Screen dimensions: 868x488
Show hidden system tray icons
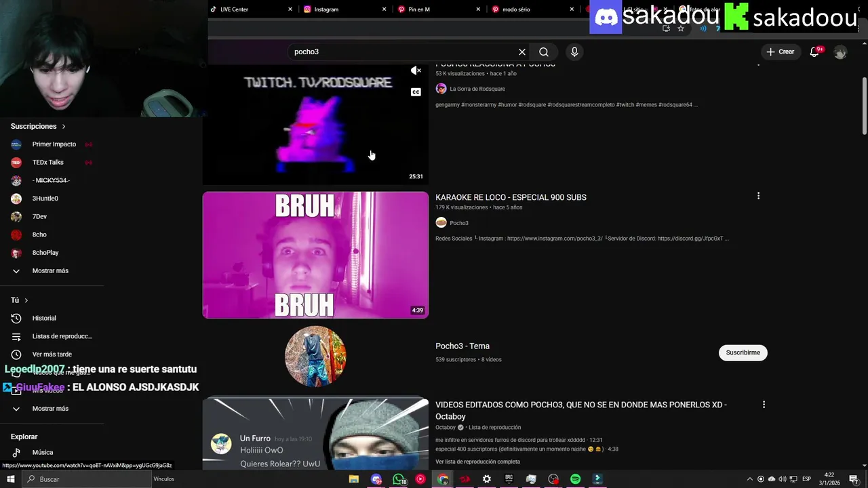click(749, 479)
